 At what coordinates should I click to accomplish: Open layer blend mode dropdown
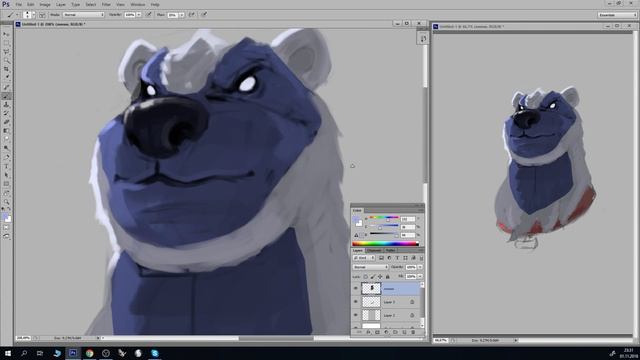pyautogui.click(x=371, y=267)
